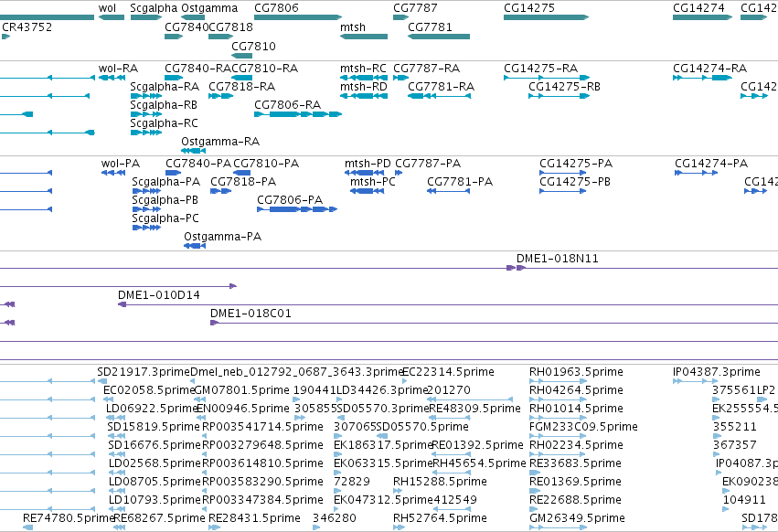Click the RE22688.5prime EST

(534, 508)
